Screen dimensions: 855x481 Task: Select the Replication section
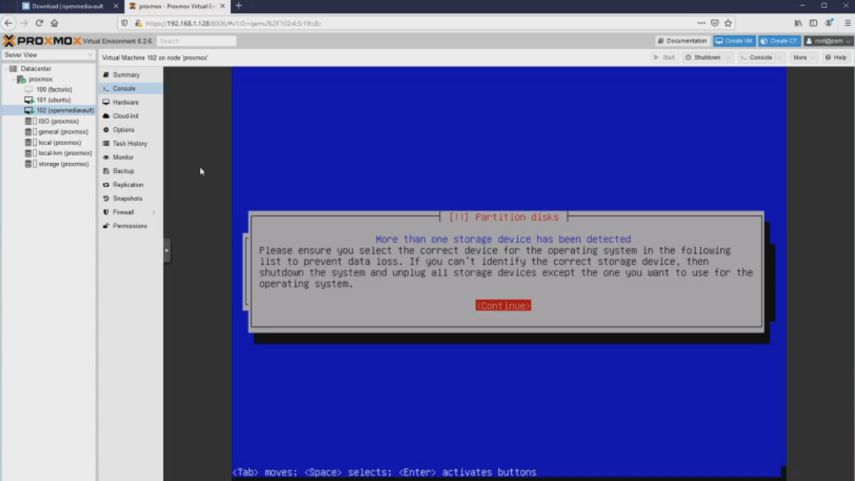click(x=128, y=185)
